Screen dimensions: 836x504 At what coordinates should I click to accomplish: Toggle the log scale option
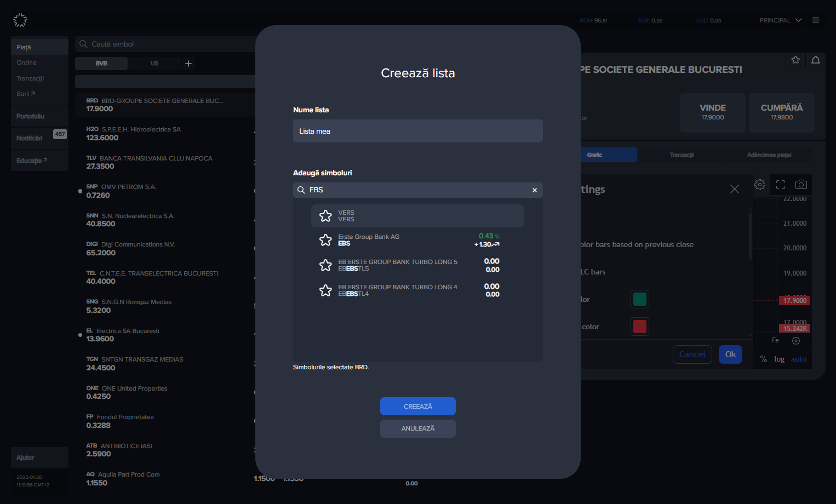[779, 359]
